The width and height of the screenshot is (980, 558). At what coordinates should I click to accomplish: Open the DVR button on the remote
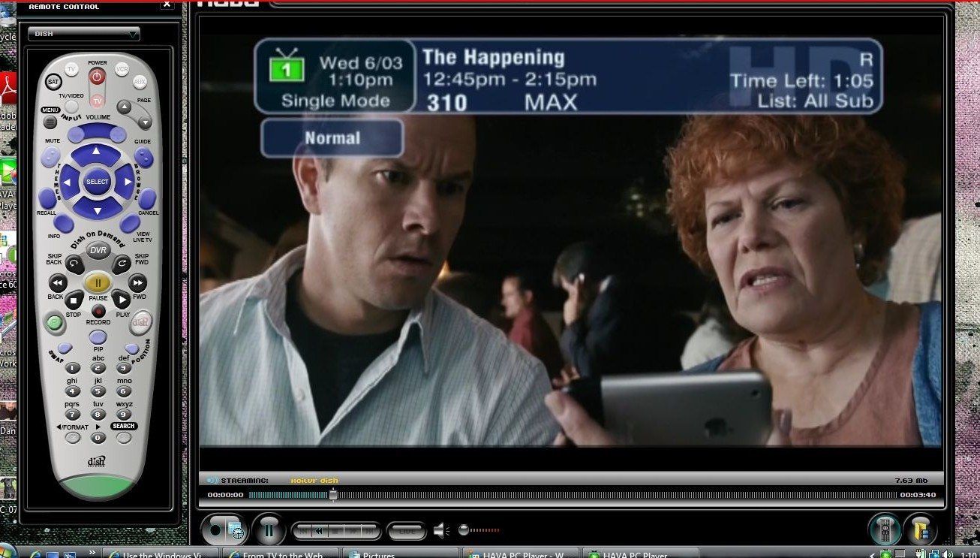point(98,249)
